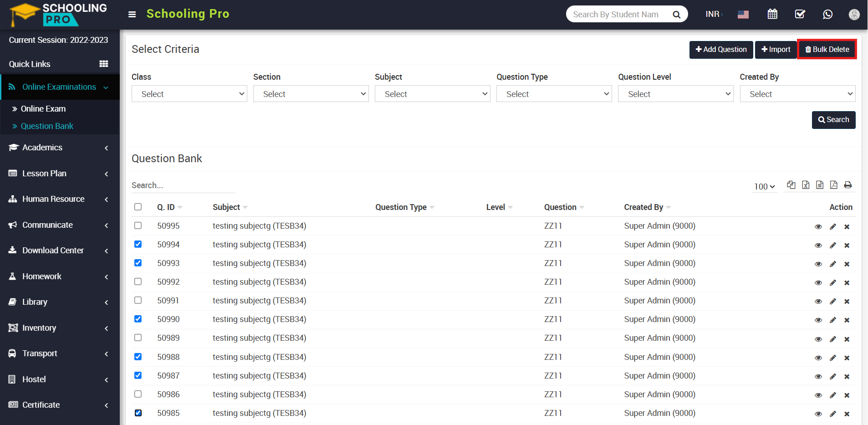Open the Class dropdown
The image size is (868, 425).
[x=189, y=94]
